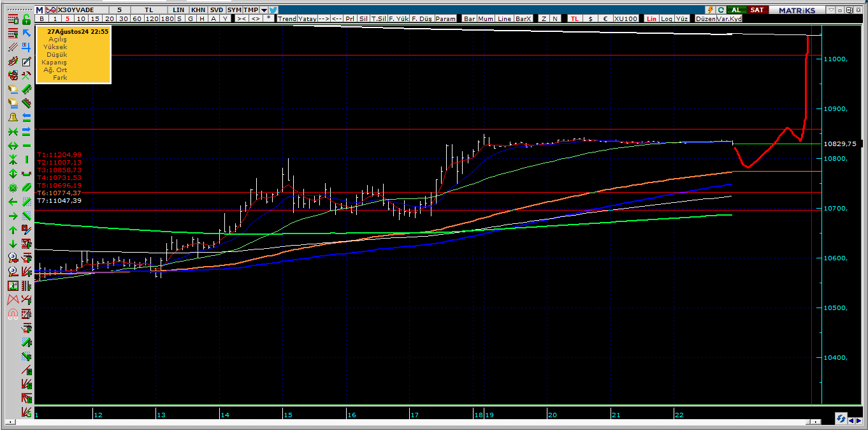Select the Mum candlestick chart type
The height and width of the screenshot is (430, 868).
pos(485,19)
